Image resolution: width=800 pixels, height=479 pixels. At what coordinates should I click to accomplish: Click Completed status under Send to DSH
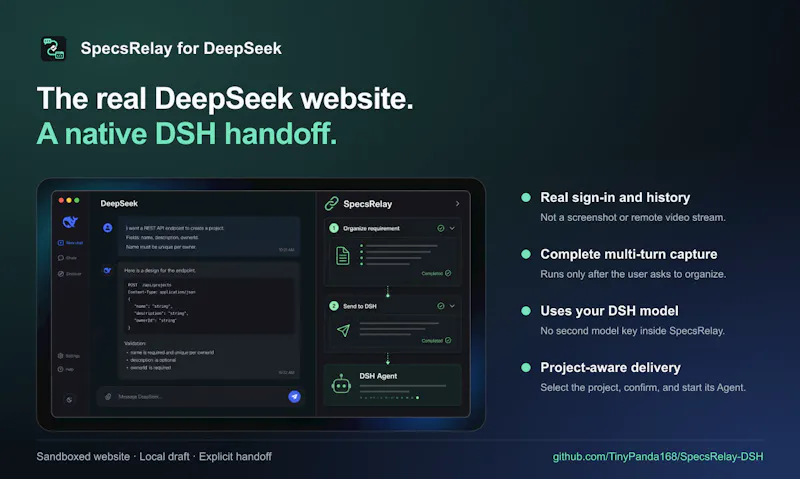436,340
